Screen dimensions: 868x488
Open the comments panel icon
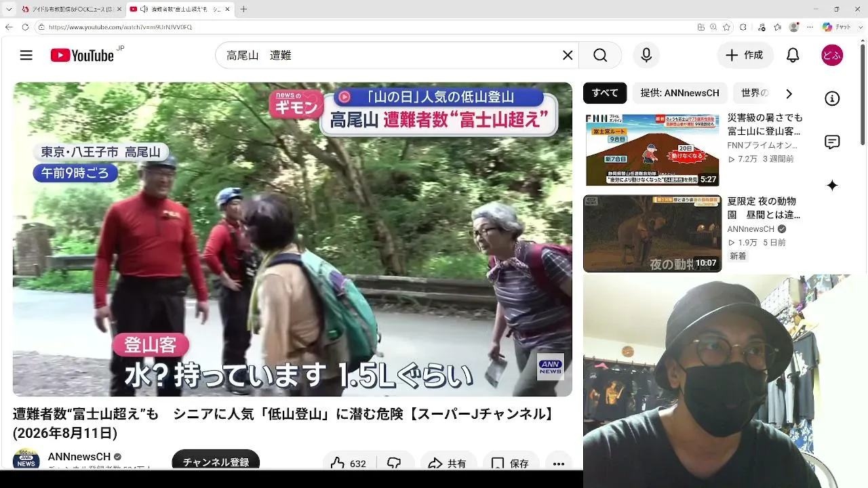point(832,142)
